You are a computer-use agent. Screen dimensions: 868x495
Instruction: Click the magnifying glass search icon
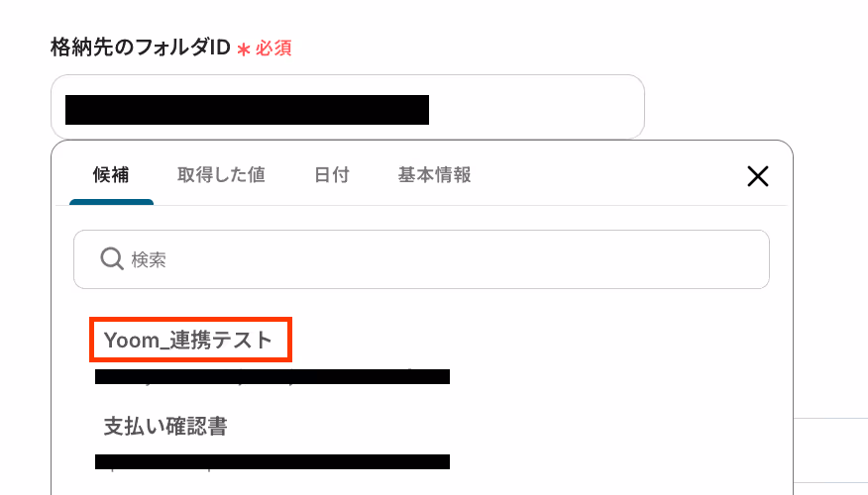click(x=111, y=258)
